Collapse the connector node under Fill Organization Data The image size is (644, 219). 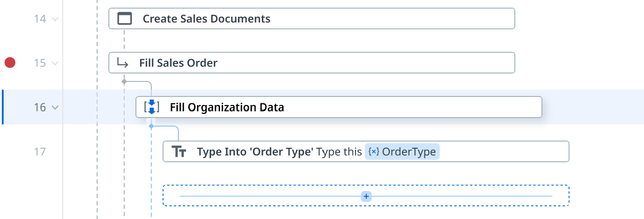151,127
